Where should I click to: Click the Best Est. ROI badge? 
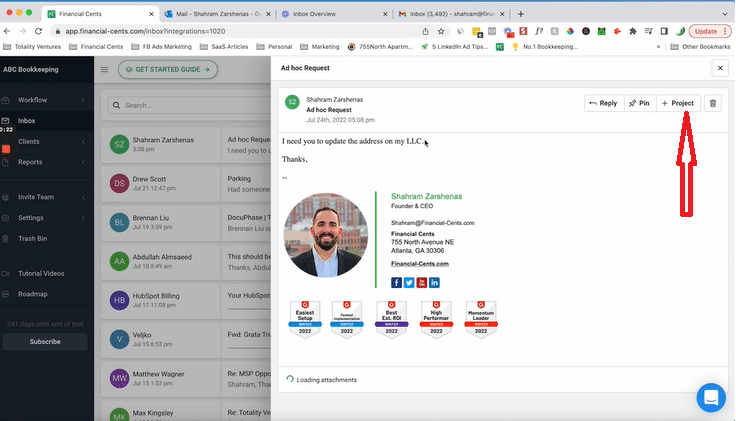[x=391, y=319]
